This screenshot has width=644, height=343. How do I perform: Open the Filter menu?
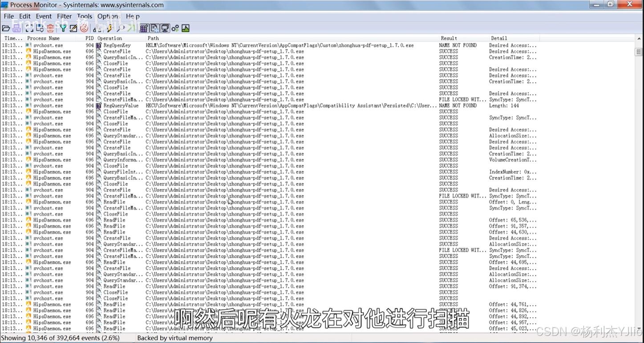click(64, 16)
